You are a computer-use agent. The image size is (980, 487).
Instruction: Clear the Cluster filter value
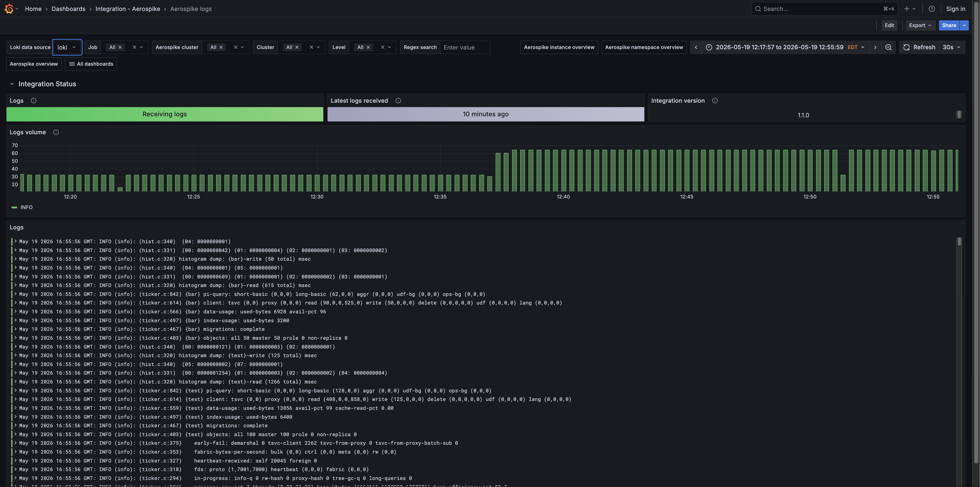[x=311, y=47]
